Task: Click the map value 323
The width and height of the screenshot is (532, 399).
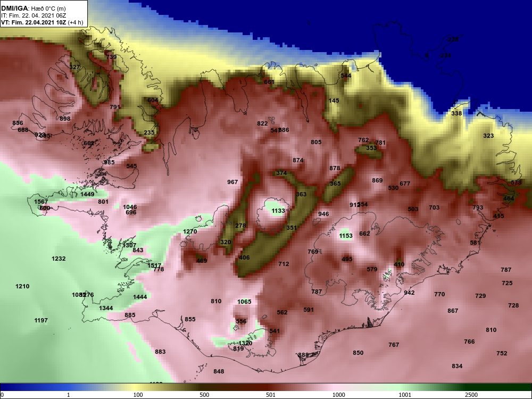Action: coord(488,136)
